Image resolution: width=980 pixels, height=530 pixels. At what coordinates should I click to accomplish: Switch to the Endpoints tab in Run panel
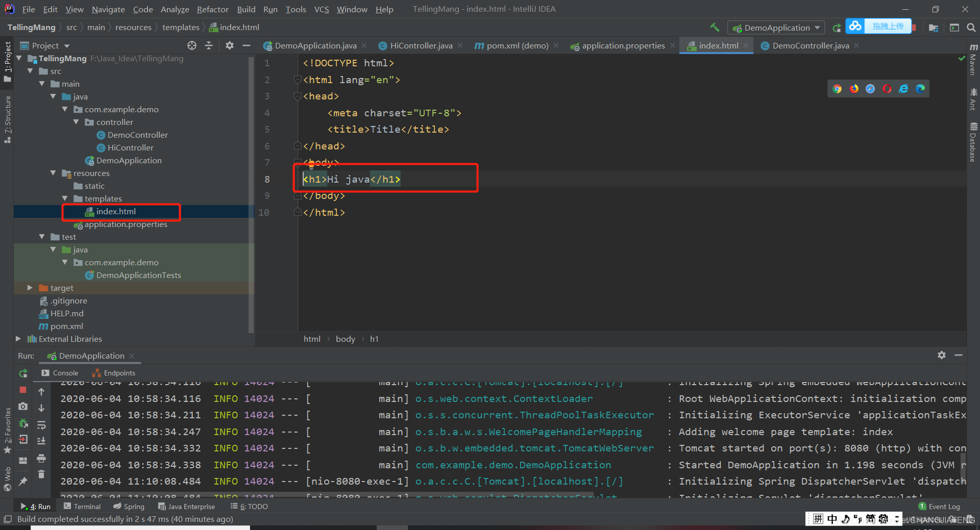click(113, 373)
